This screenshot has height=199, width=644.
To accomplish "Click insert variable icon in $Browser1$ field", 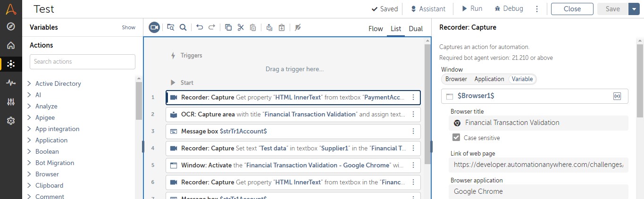I will (617, 96).
